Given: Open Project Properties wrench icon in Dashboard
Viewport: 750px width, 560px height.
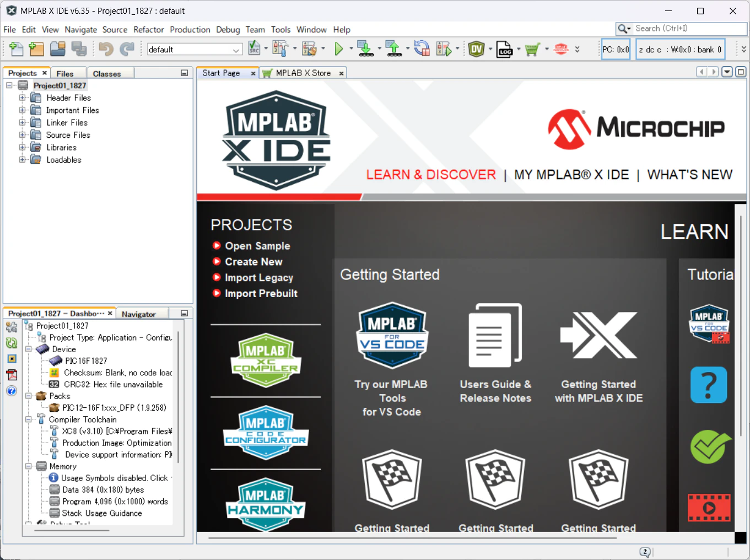Looking at the screenshot, I should click(x=11, y=327).
